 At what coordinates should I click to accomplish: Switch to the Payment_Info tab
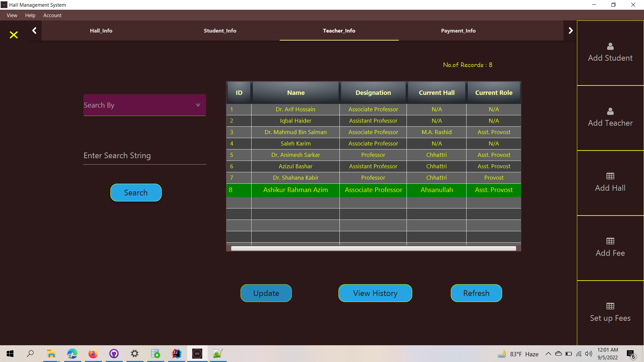click(458, 31)
